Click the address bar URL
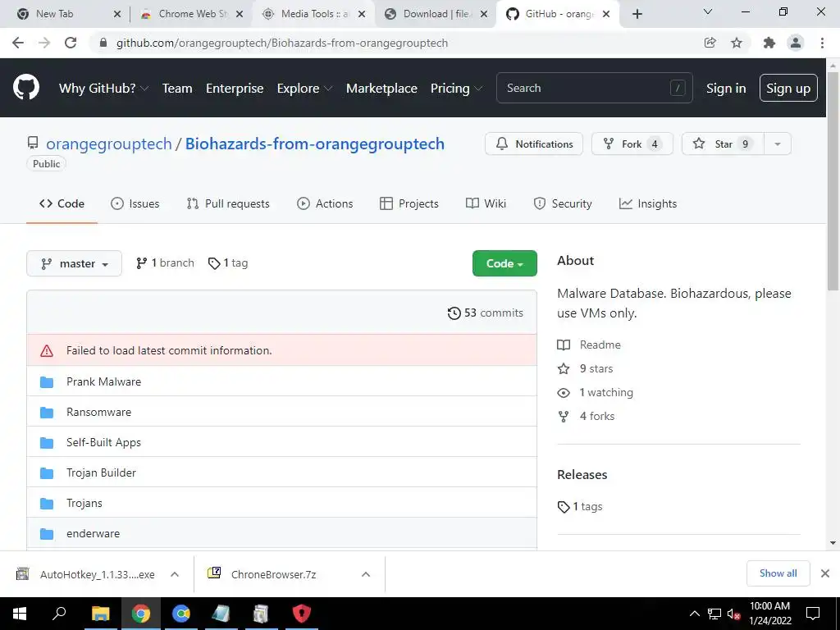This screenshot has height=630, width=840. pyautogui.click(x=282, y=43)
